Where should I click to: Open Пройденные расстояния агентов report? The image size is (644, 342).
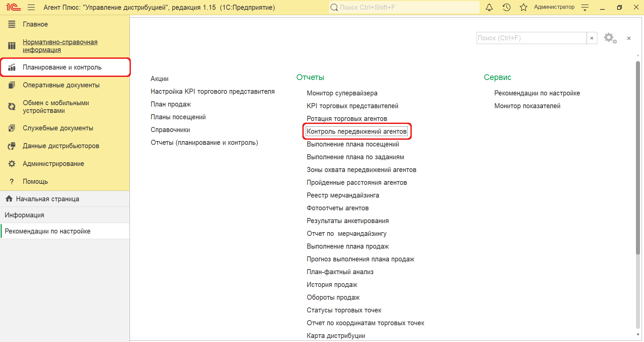click(357, 182)
